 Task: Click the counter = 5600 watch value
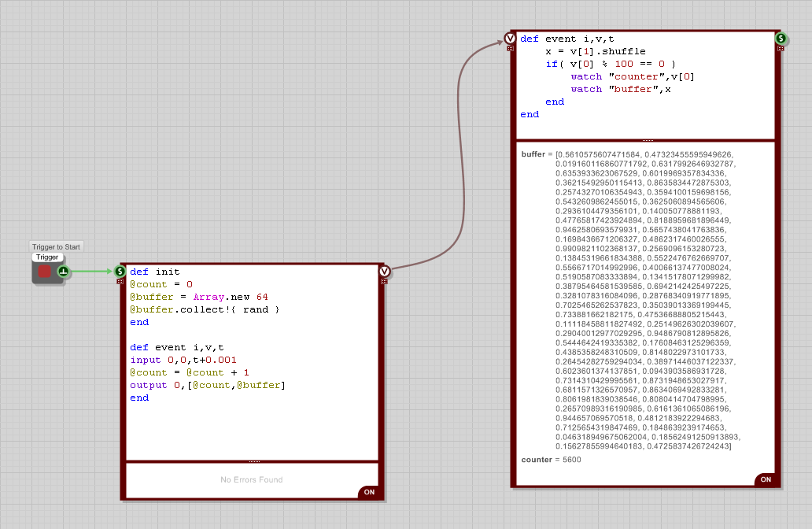[551, 459]
